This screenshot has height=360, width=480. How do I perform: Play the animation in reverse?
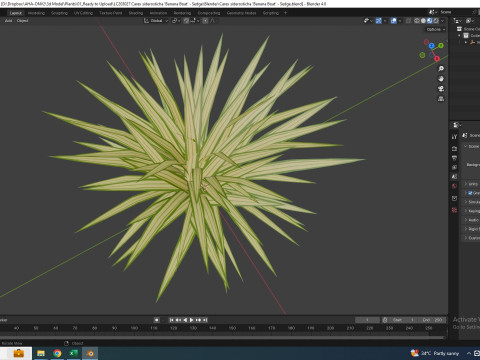[185, 320]
